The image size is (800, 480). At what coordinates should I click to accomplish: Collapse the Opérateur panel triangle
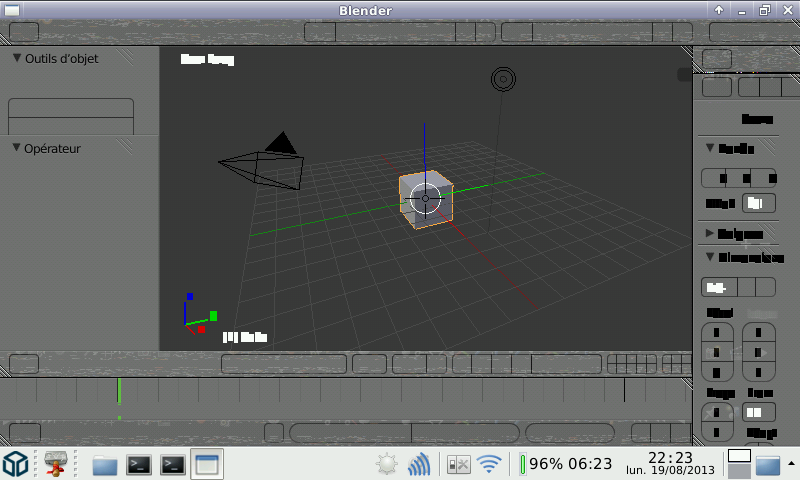tap(17, 148)
